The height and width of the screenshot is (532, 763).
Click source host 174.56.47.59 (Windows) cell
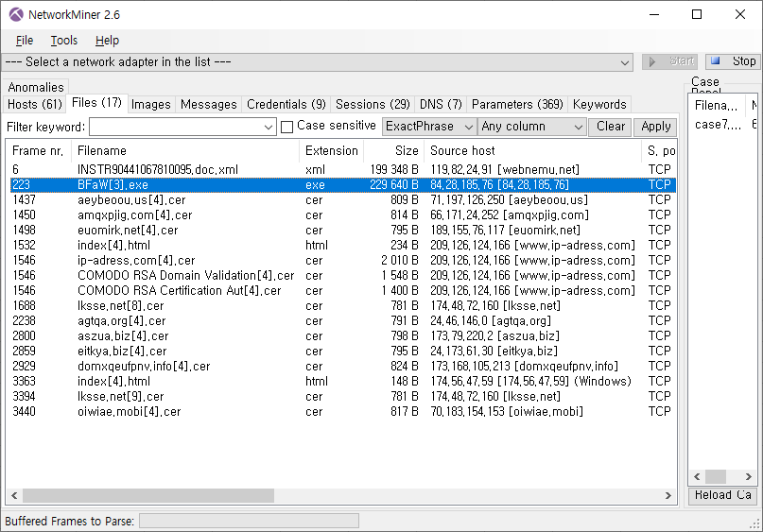pos(530,381)
